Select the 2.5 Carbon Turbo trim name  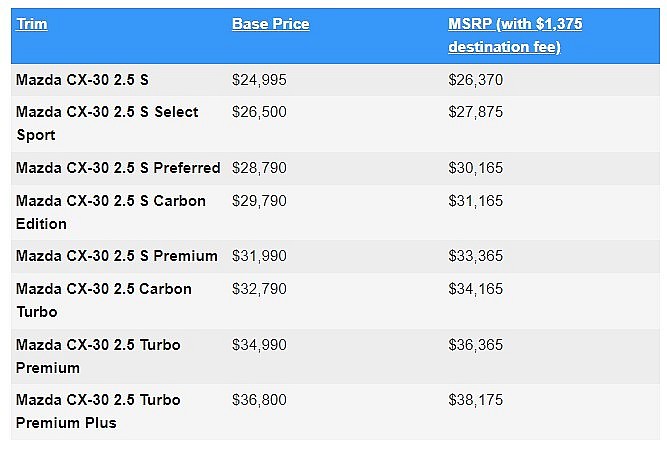click(x=103, y=300)
